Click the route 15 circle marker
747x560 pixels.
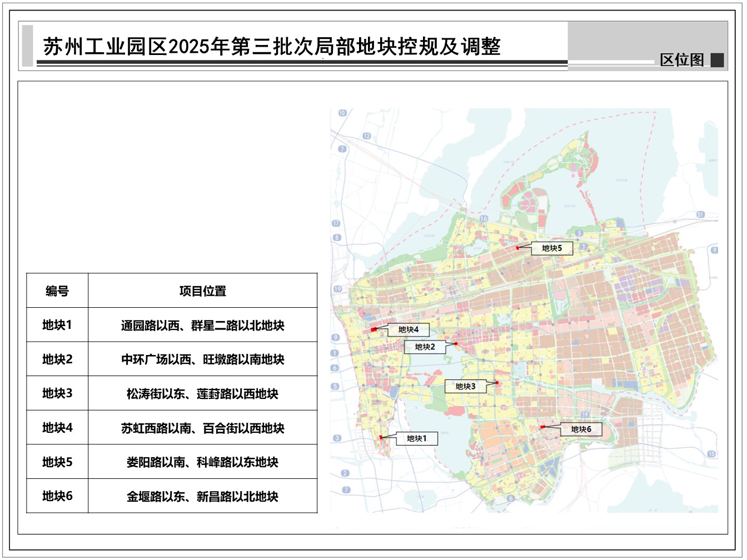click(711, 454)
